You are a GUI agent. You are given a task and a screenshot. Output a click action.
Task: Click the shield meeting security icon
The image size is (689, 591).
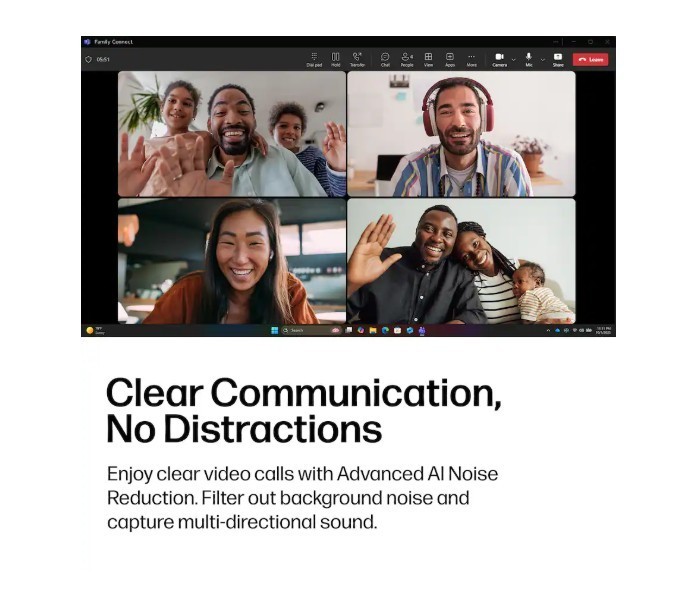(88, 59)
